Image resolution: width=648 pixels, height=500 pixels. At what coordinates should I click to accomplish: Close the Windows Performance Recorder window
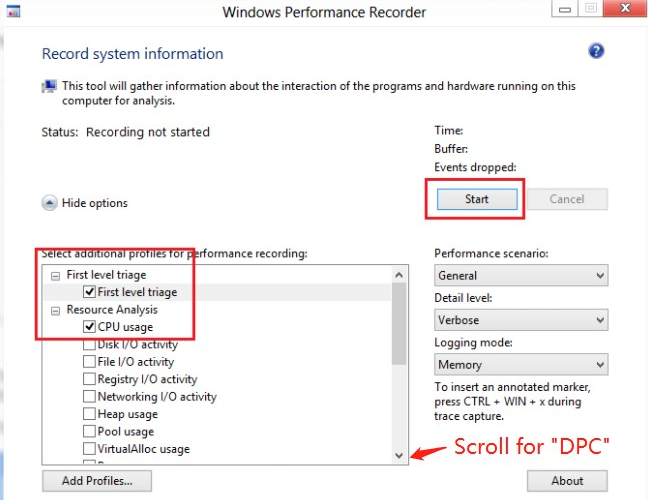tap(625, 8)
